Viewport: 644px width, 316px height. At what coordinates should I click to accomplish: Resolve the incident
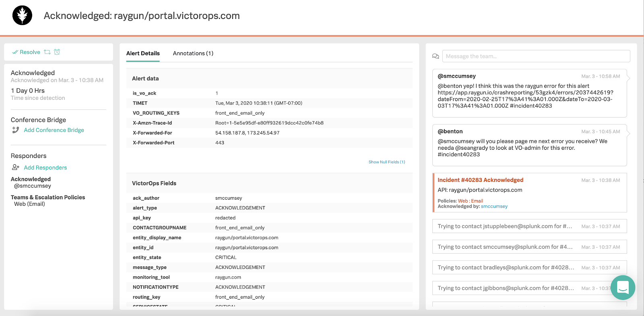pyautogui.click(x=26, y=52)
